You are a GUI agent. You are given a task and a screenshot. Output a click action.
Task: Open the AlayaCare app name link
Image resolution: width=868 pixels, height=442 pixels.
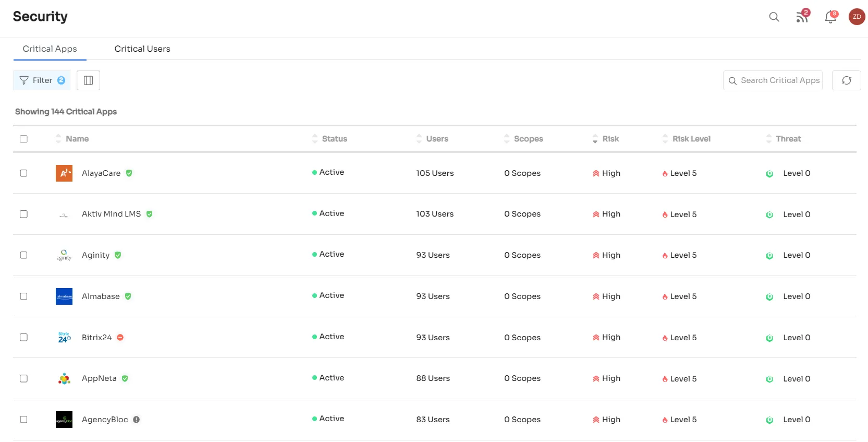point(101,173)
